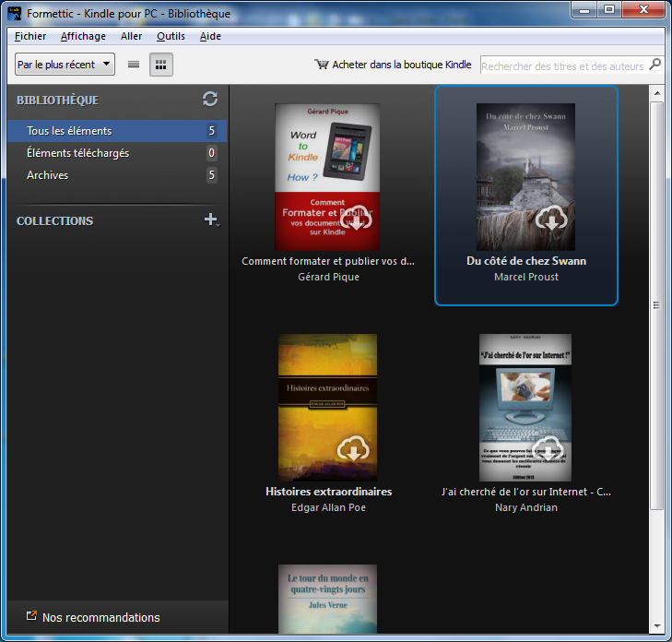This screenshot has width=672, height=642.
Task: Select the Word to Kindle book cover
Action: 327,177
